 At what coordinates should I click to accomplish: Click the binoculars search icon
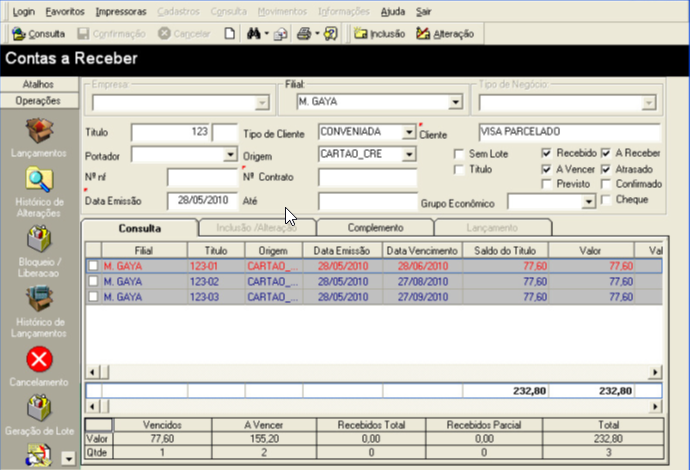253,33
